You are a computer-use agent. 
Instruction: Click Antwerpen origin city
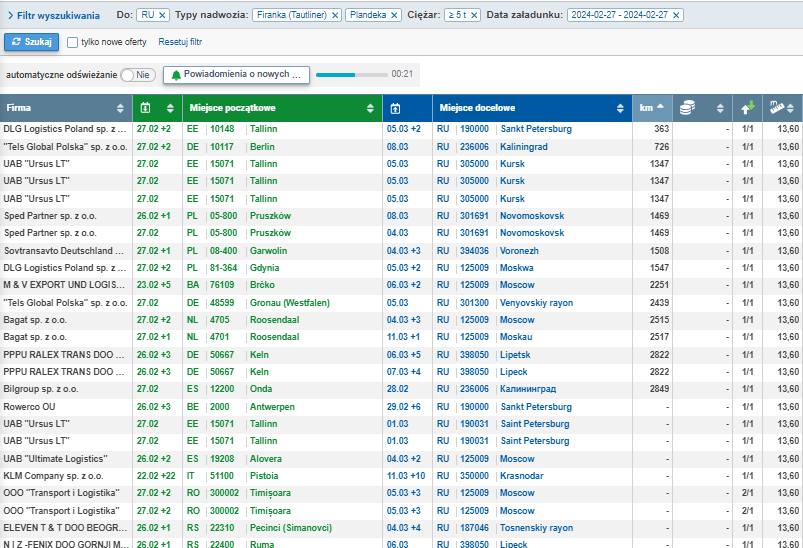(272, 407)
